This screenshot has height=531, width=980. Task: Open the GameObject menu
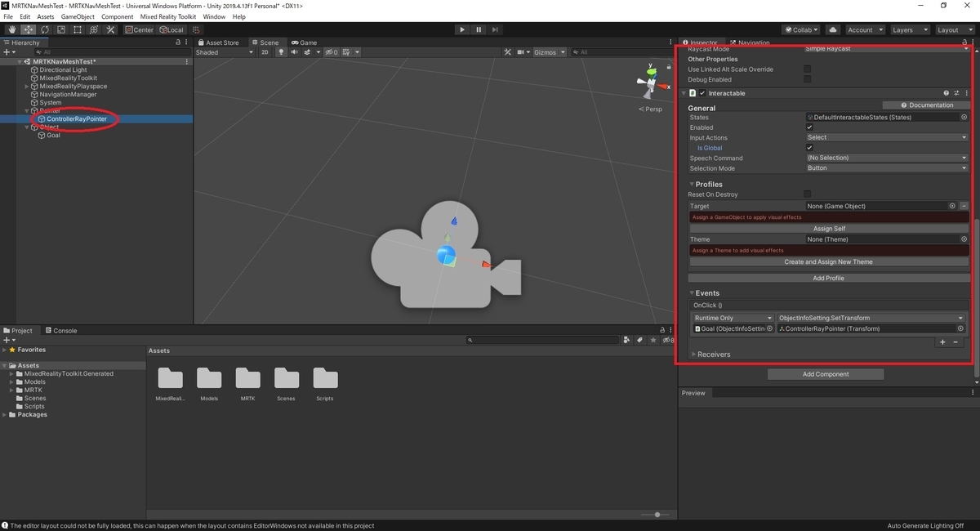tap(78, 16)
